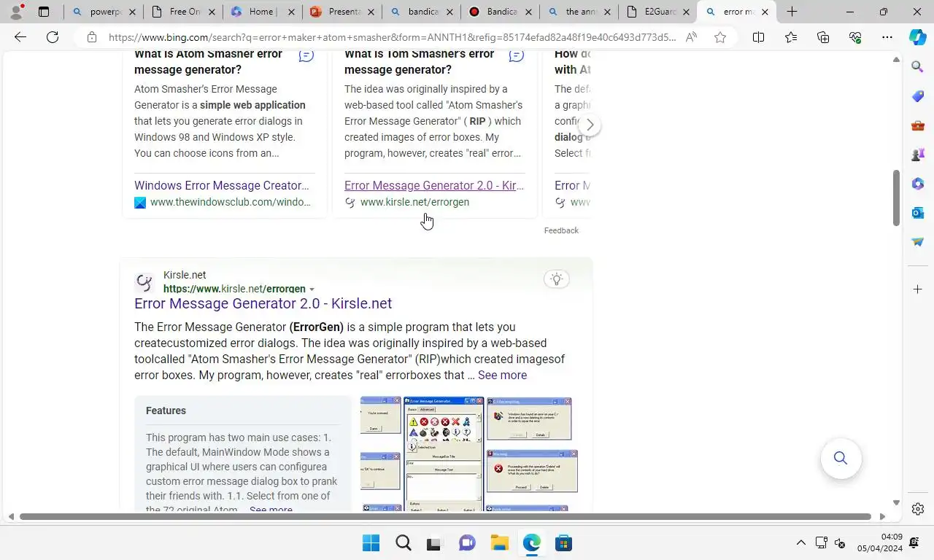
Task: Open the clock and date in system tray
Action: click(881, 542)
